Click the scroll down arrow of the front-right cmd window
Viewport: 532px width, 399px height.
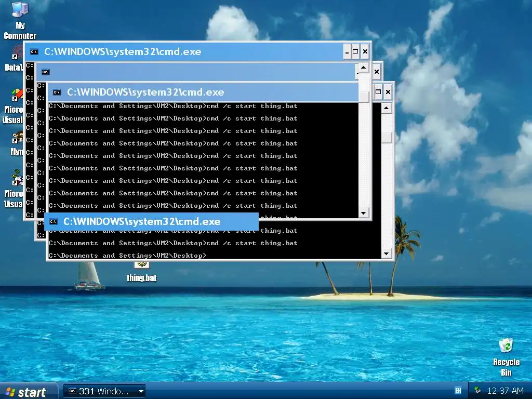[387, 254]
